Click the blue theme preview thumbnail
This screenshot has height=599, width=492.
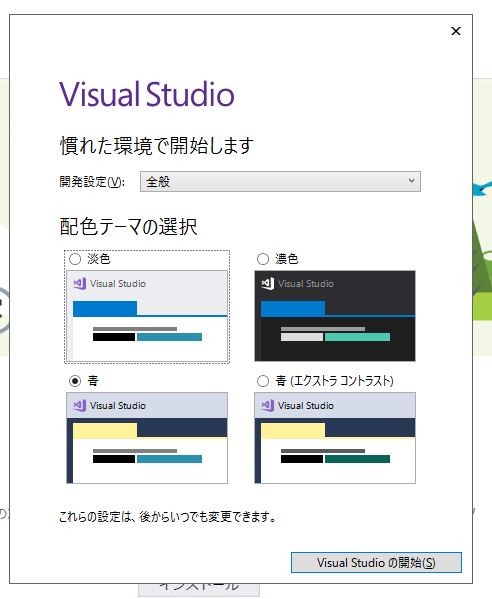(x=147, y=438)
